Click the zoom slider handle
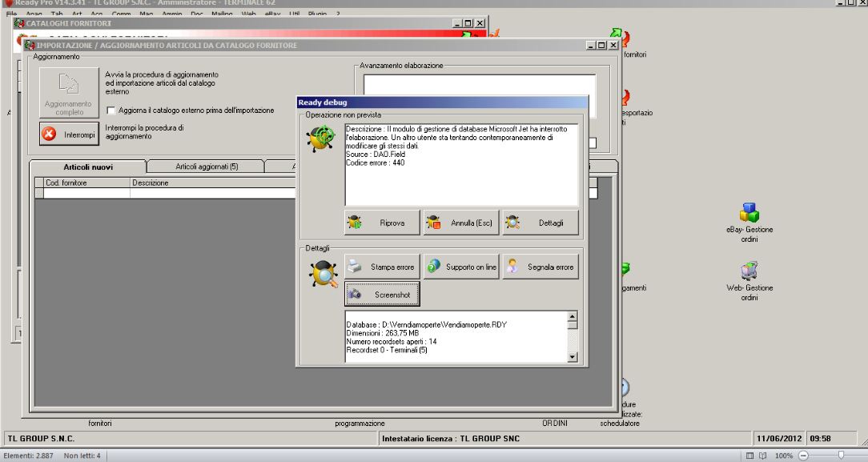 pos(841,456)
